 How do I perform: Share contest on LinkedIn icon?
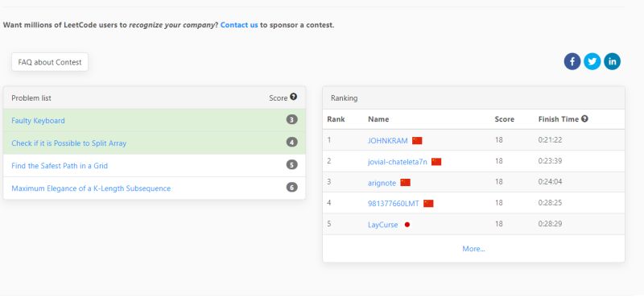click(x=613, y=62)
